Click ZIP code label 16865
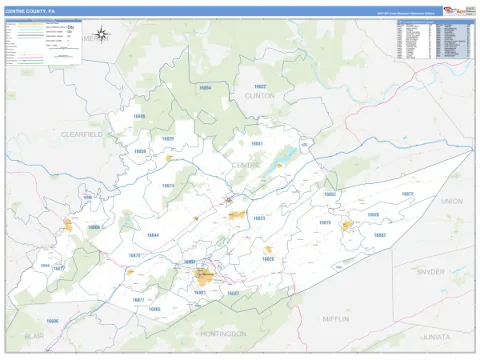This screenshot has width=480, height=360. [154, 309]
